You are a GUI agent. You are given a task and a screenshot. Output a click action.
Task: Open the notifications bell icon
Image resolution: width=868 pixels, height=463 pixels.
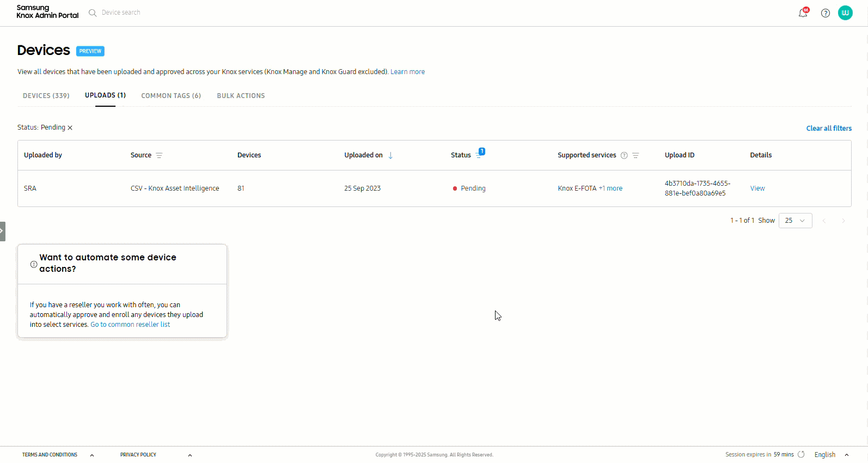[x=803, y=13]
